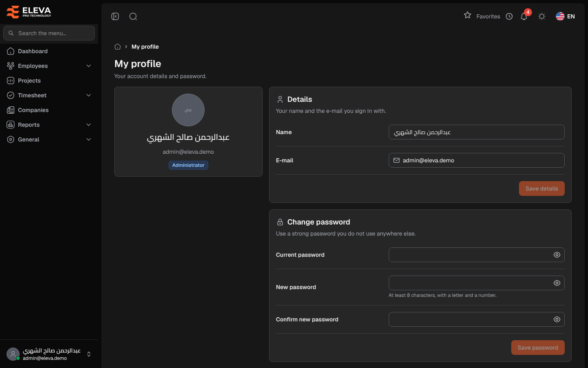Click the Reports chart icon
This screenshot has width=588, height=368.
point(11,125)
